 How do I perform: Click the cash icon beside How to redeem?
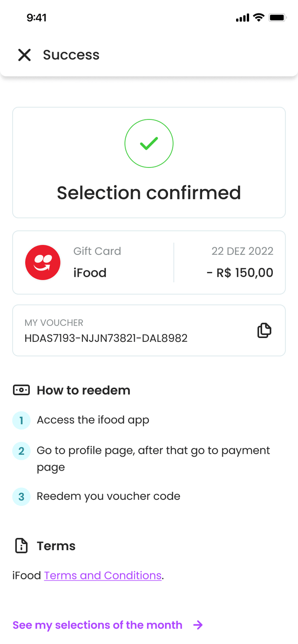(21, 390)
